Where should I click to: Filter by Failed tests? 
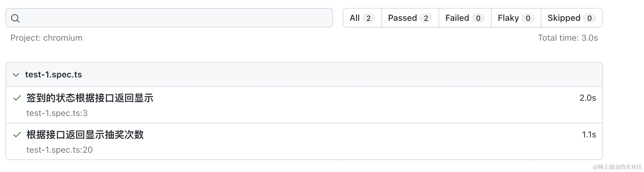[x=465, y=18]
